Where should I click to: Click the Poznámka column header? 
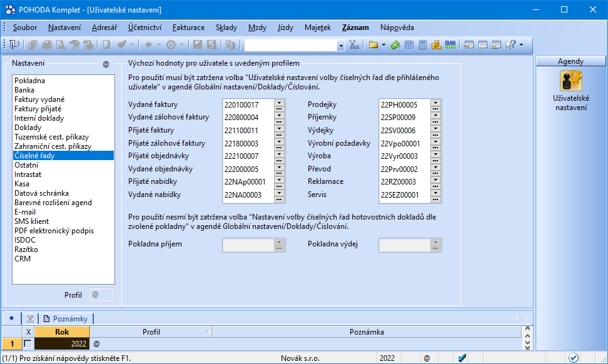click(x=367, y=332)
